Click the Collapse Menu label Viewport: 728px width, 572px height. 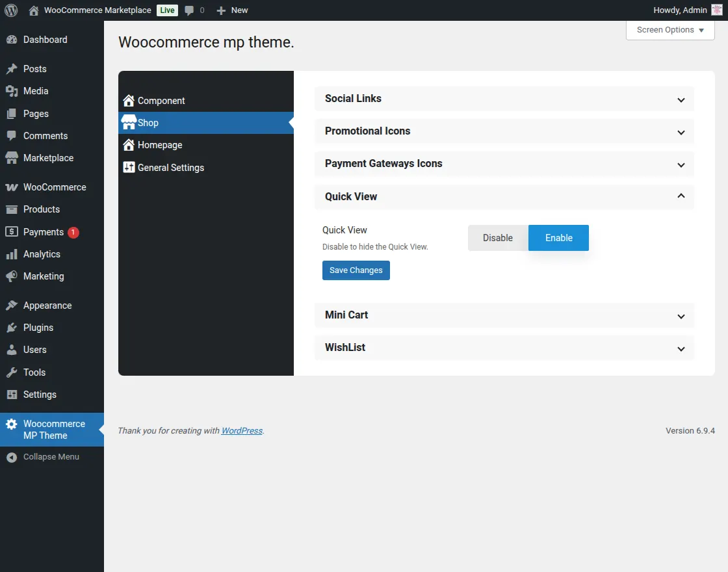[x=51, y=457]
